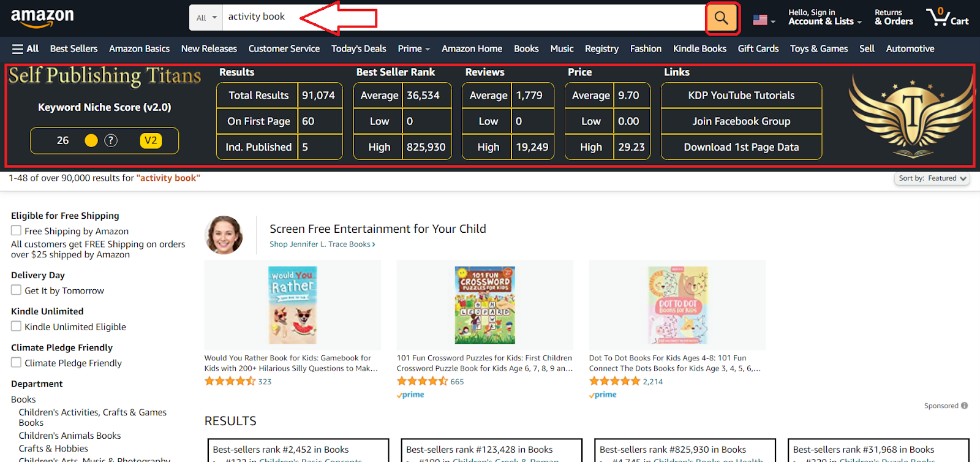Screen dimensions: 980x462
Task: Open Kindle Books in nav bar
Action: click(699, 48)
